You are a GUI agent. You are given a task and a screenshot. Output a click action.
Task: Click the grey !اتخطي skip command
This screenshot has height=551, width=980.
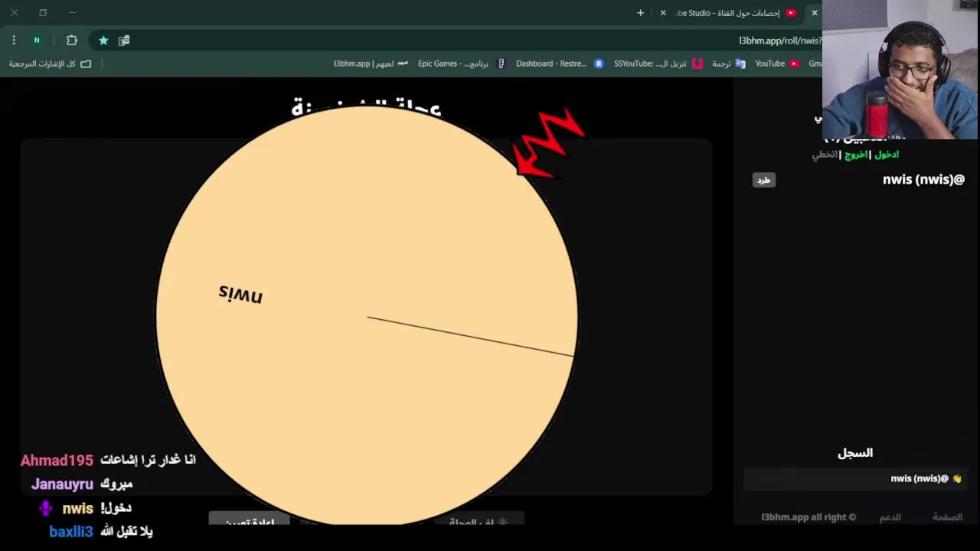825,155
